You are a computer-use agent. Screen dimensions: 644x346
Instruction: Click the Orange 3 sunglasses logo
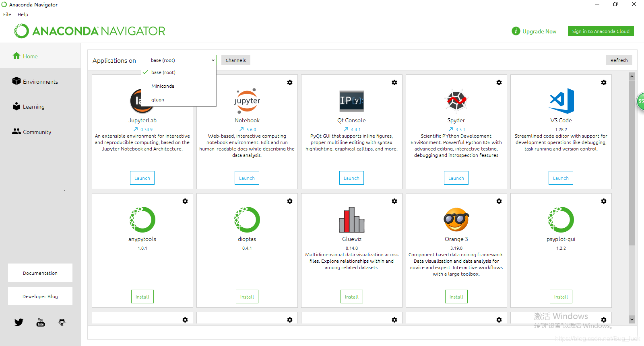click(x=456, y=219)
